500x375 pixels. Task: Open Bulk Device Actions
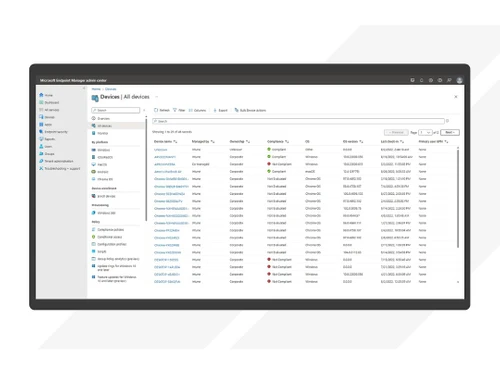point(250,110)
